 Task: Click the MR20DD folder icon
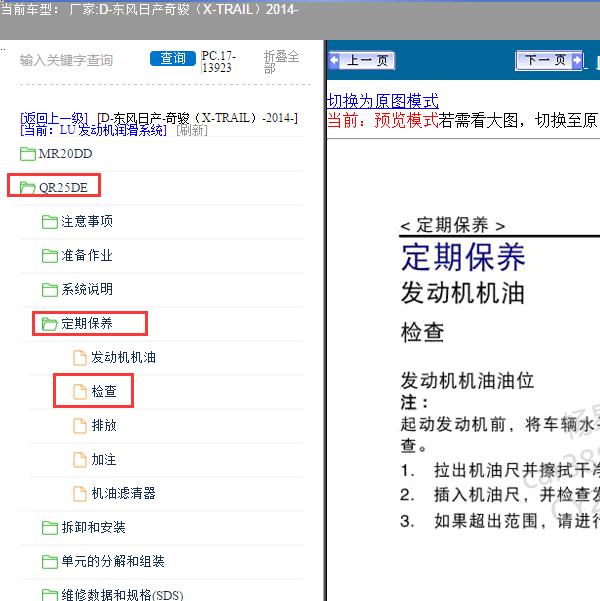click(x=28, y=154)
